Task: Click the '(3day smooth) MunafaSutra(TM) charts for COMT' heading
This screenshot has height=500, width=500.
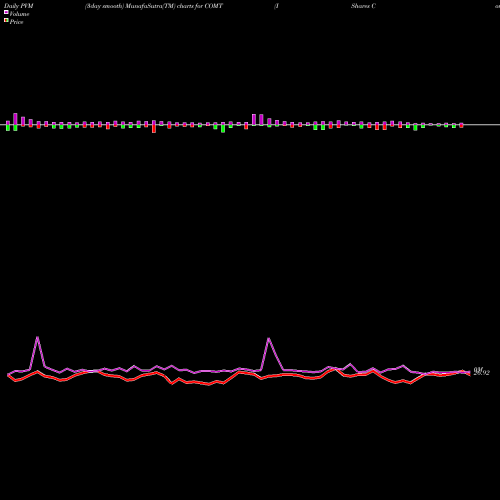Action: click(154, 6)
